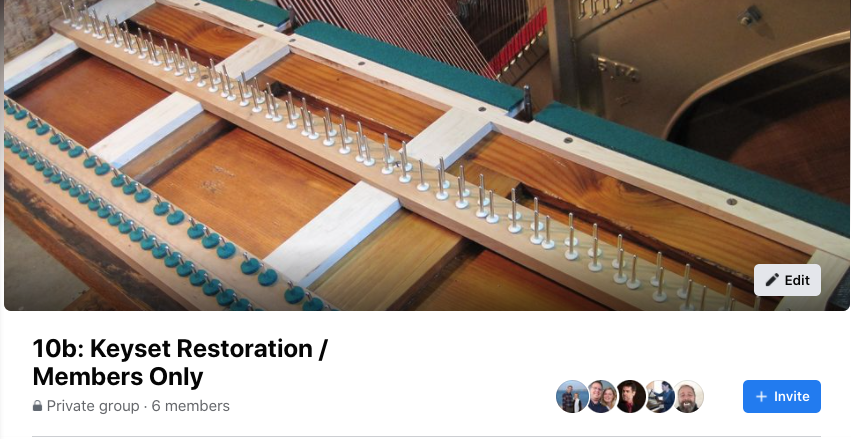Open avatar of person playing the piano
The width and height of the screenshot is (851, 439).
point(659,396)
